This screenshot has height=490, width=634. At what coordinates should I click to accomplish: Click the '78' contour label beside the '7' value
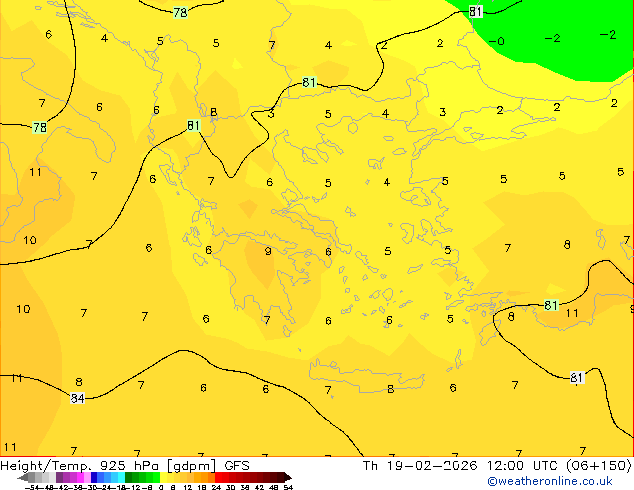[40, 128]
